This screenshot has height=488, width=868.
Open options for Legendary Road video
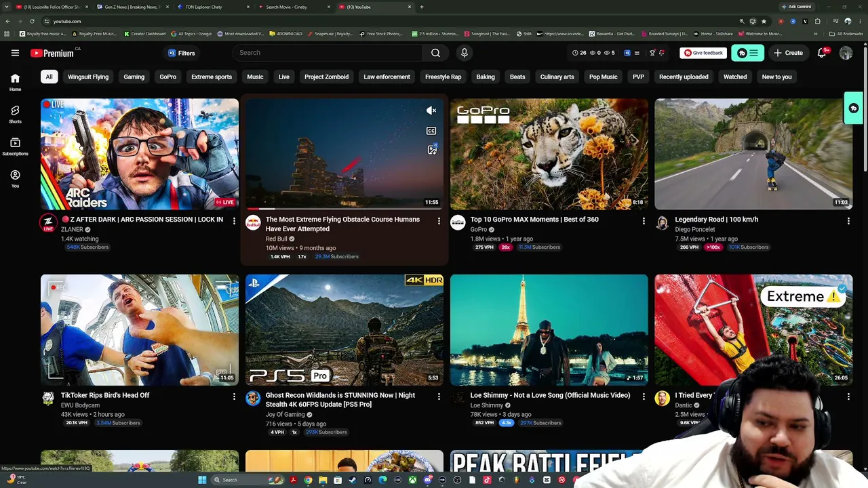tap(848, 221)
